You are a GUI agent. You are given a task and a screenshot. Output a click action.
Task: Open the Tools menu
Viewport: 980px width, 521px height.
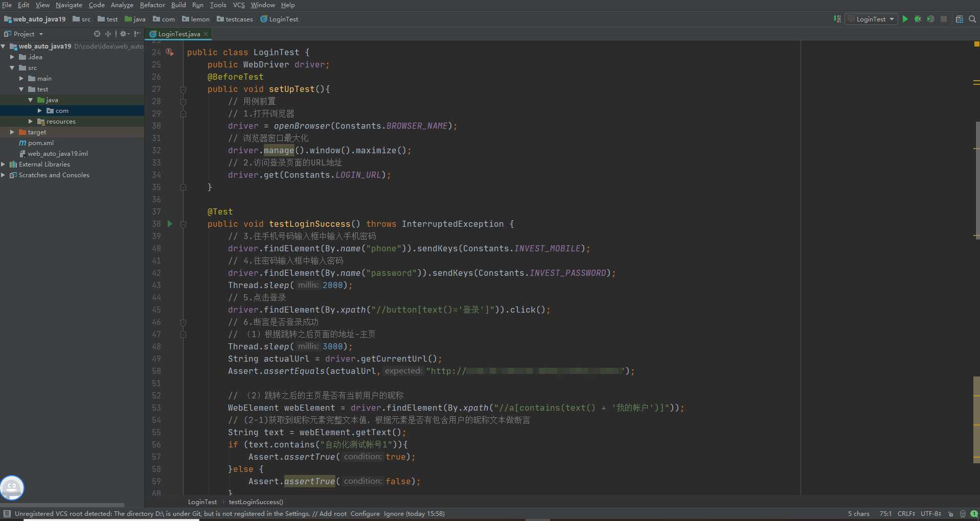coord(218,5)
